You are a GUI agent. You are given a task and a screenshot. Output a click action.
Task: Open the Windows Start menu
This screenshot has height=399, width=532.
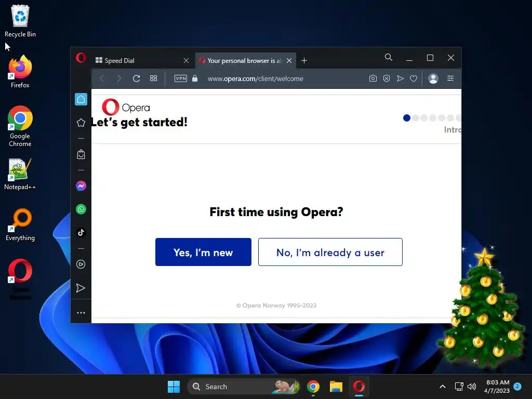pyautogui.click(x=174, y=387)
